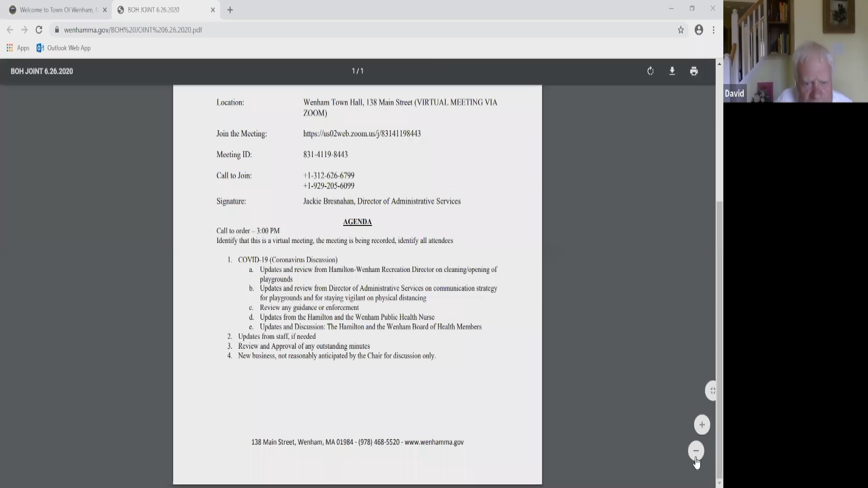
Task: Click the vertical scrollbar of the PDF viewer
Action: 719,339
